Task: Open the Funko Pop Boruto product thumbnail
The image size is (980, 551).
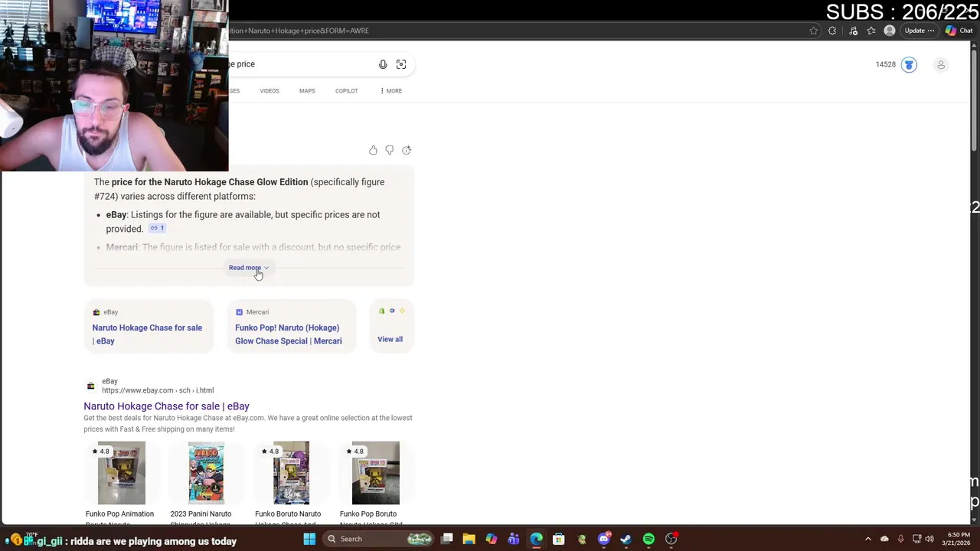Action: tap(375, 473)
